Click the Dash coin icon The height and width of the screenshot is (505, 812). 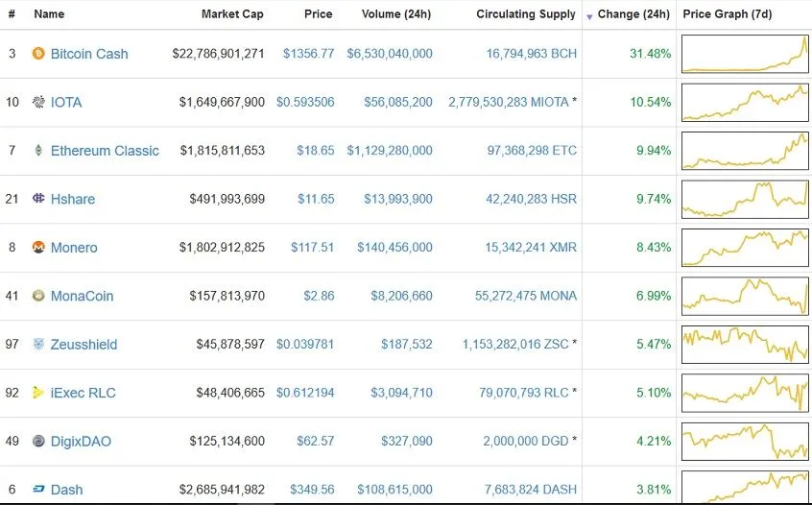(38, 489)
